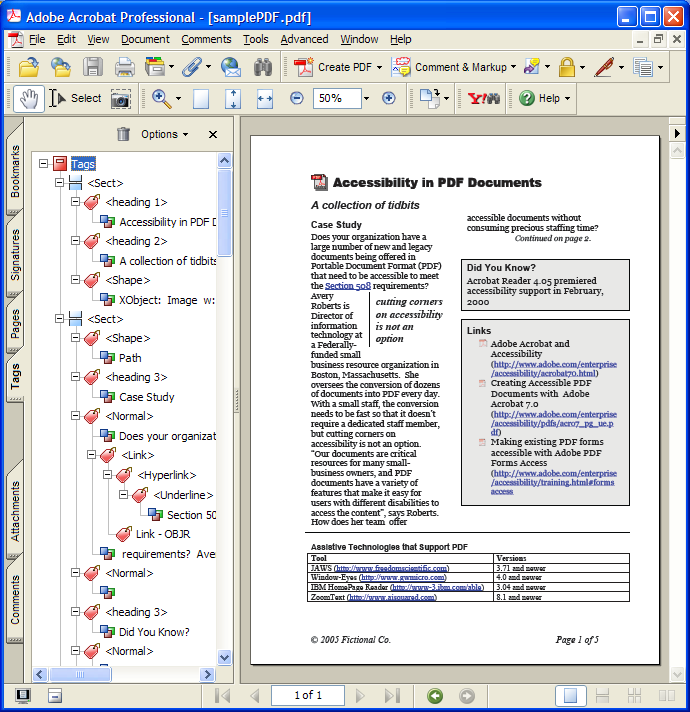Click the Send for Review icon
The width and height of the screenshot is (690, 712).
(x=532, y=67)
